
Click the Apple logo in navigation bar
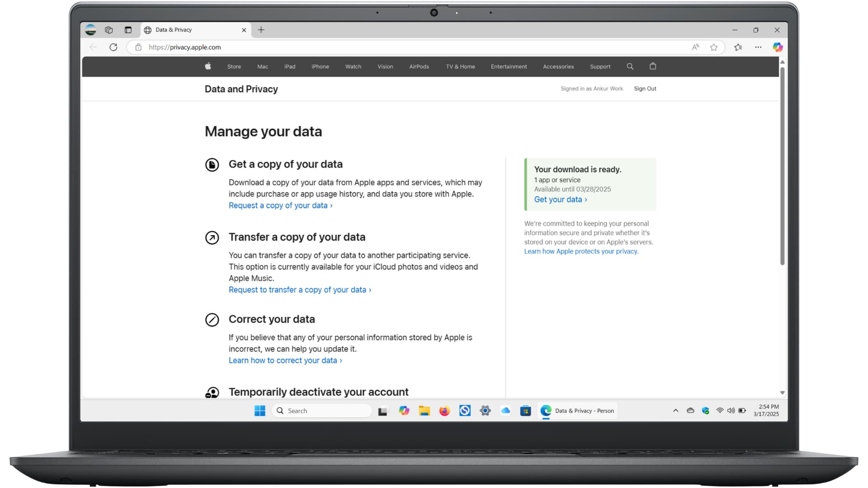click(208, 66)
